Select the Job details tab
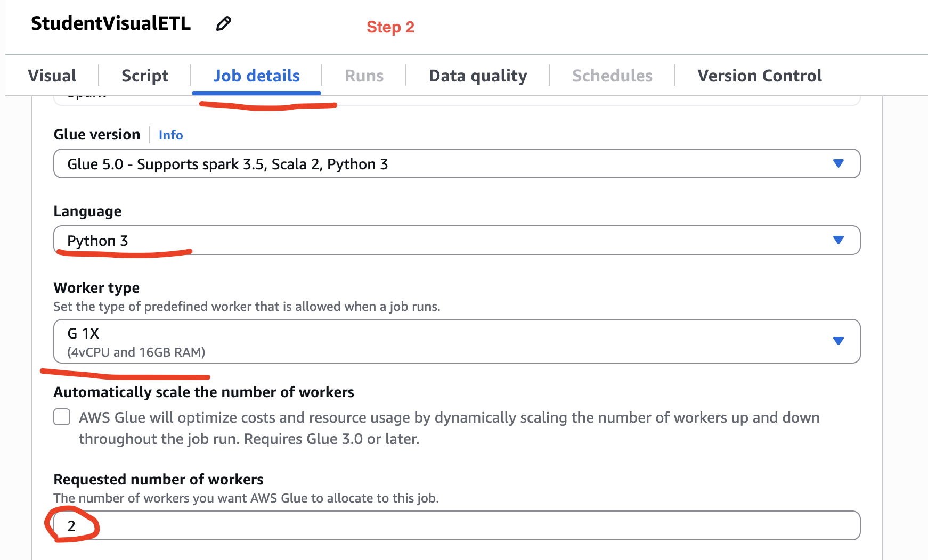The width and height of the screenshot is (928, 560). pos(256,76)
